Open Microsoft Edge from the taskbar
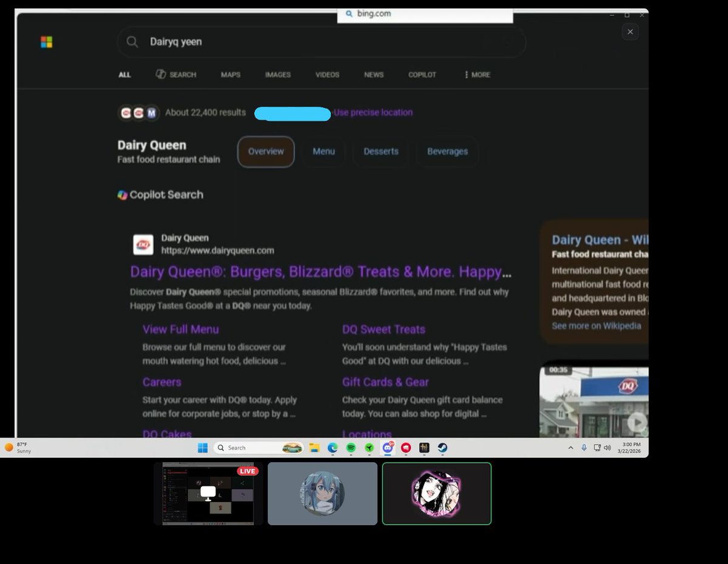This screenshot has height=564, width=728. tap(332, 448)
